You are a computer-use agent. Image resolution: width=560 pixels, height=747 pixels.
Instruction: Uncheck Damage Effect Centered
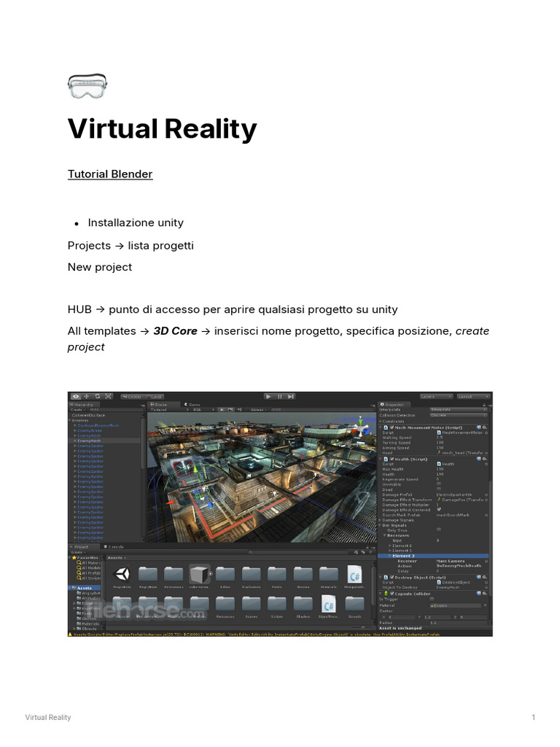coord(438,509)
